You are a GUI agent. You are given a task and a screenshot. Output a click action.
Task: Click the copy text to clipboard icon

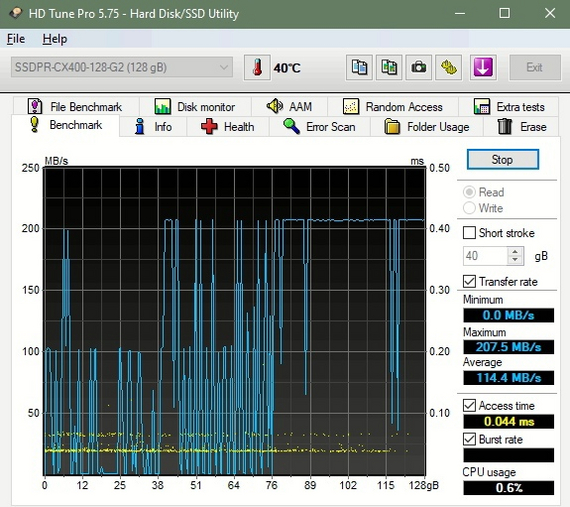click(359, 67)
